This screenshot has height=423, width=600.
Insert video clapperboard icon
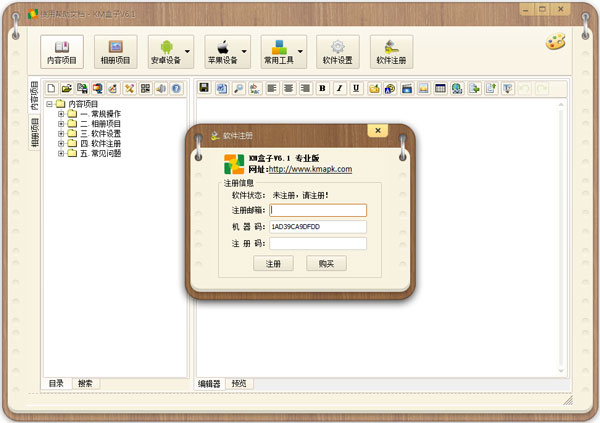click(x=407, y=88)
